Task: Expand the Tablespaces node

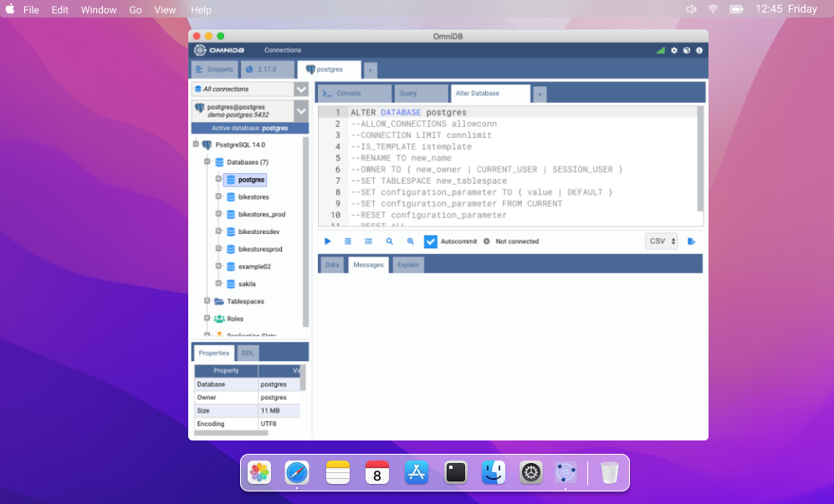Action: pyautogui.click(x=207, y=301)
